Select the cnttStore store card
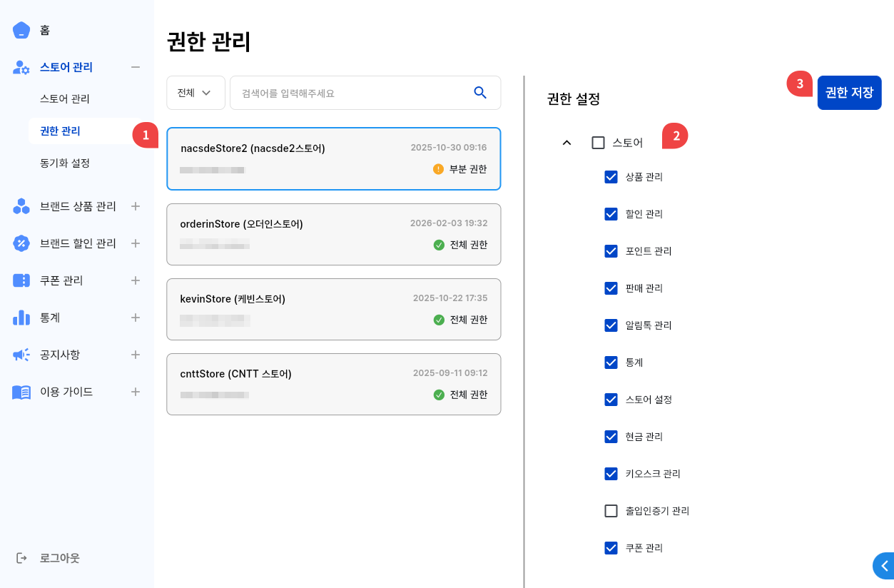This screenshot has width=894, height=588. 334,384
